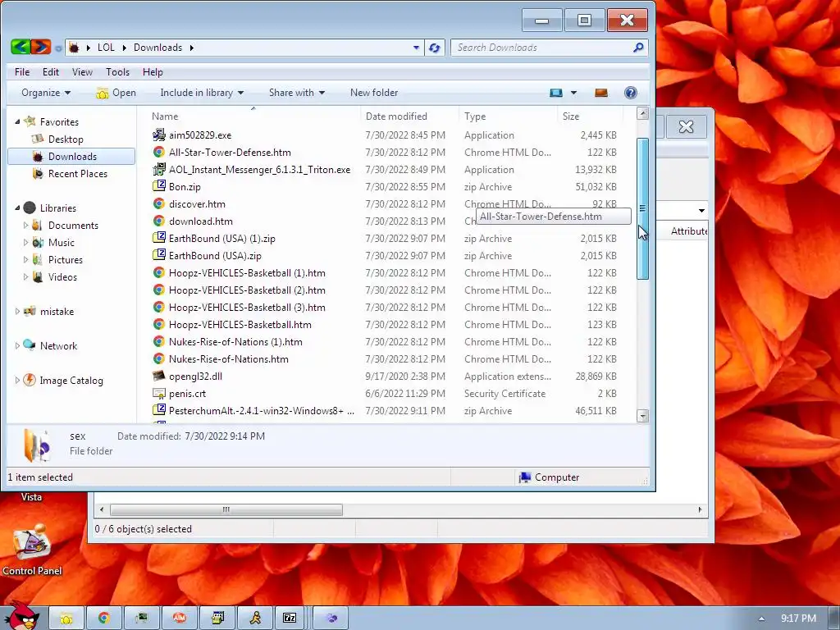The image size is (840, 630).
Task: Expand the Music library node
Action: tap(25, 243)
